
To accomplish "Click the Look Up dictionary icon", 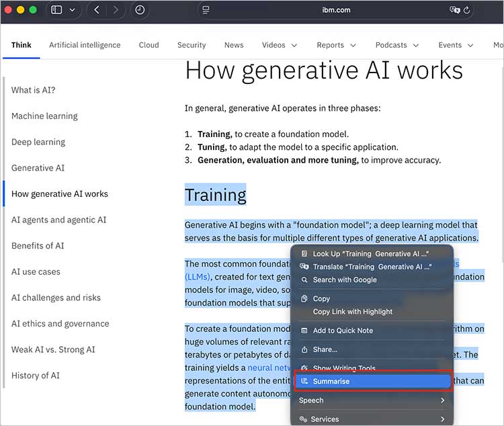I will tap(304, 254).
